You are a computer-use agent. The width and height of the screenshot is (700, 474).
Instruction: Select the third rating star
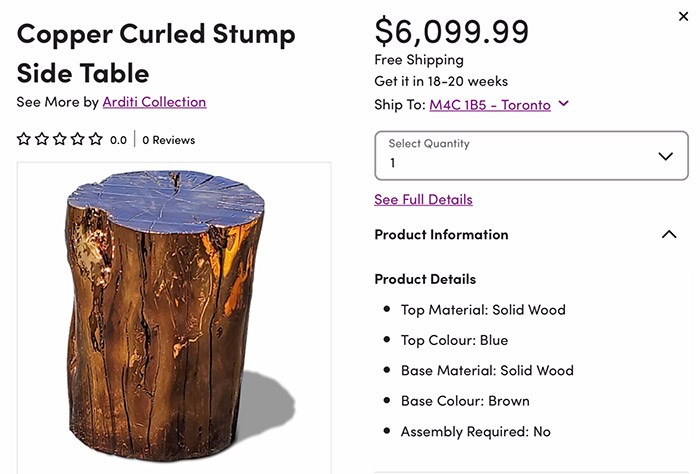pos(60,140)
